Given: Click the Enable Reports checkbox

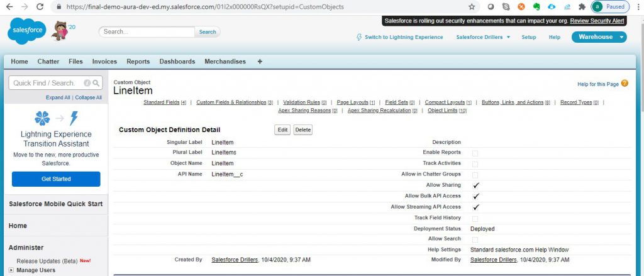Looking at the screenshot, I should pyautogui.click(x=475, y=153).
